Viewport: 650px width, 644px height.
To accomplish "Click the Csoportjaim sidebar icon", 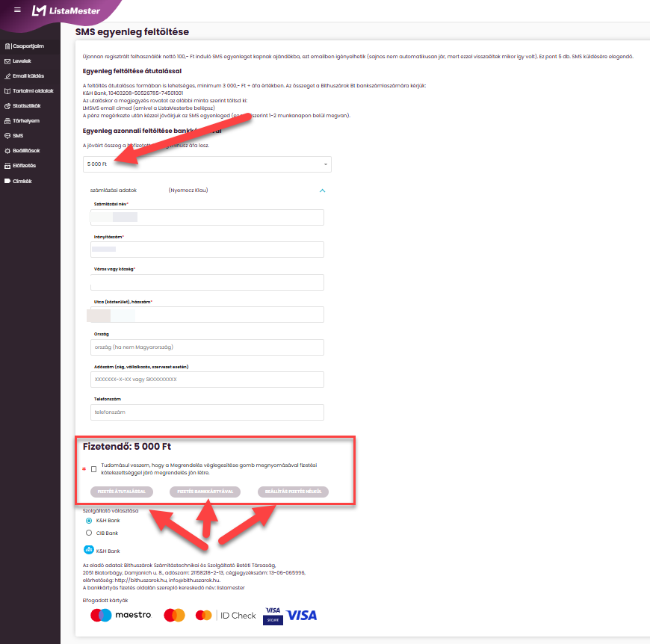I will 7,46.
